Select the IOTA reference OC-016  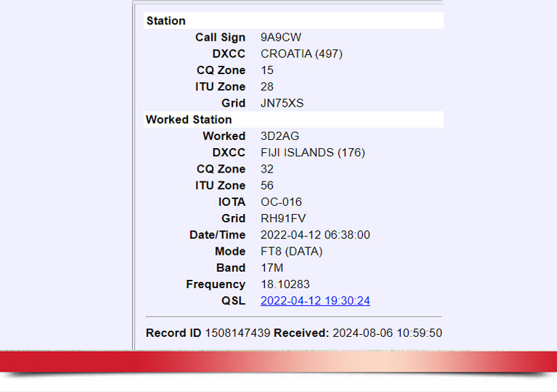click(x=281, y=202)
